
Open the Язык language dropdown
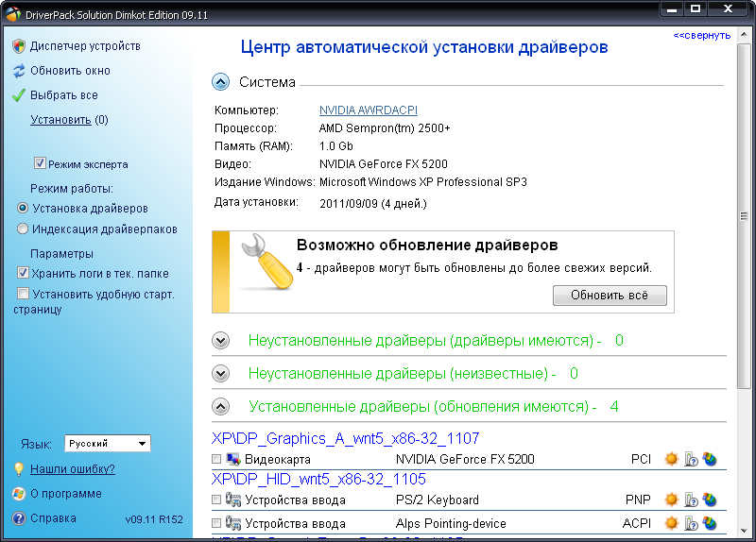[x=108, y=443]
